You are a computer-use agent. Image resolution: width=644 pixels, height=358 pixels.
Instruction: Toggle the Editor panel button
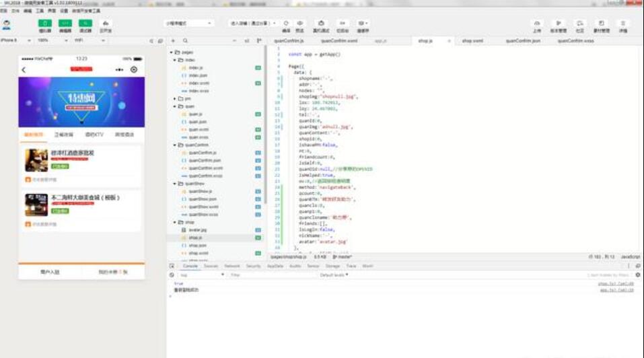coord(65,24)
